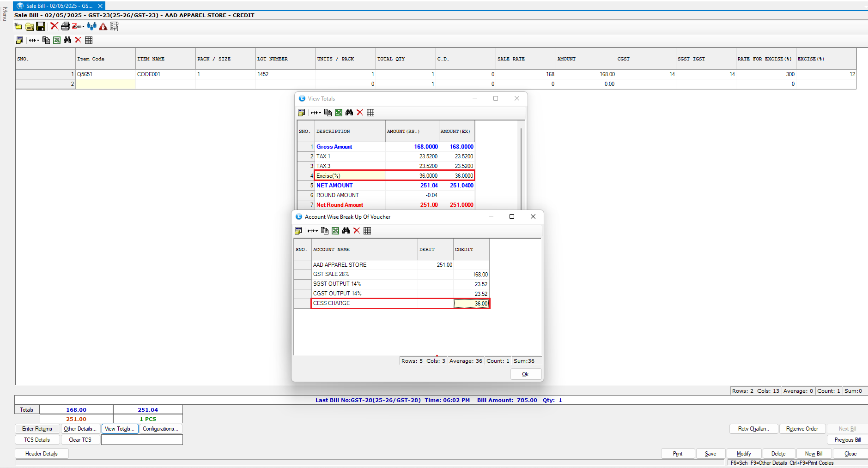Expand column width dropdown in View Totals toolbar
Viewport: 868px width, 468px height.
(316, 113)
